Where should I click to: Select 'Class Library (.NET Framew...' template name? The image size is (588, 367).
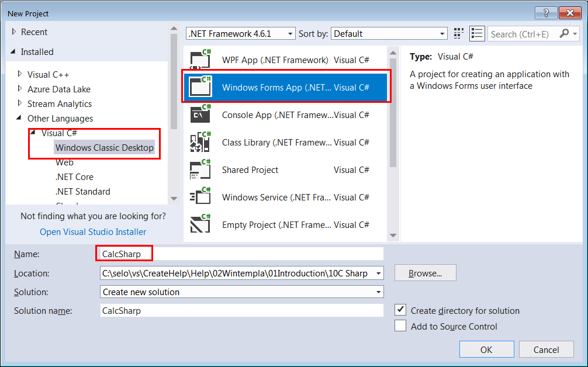click(276, 143)
